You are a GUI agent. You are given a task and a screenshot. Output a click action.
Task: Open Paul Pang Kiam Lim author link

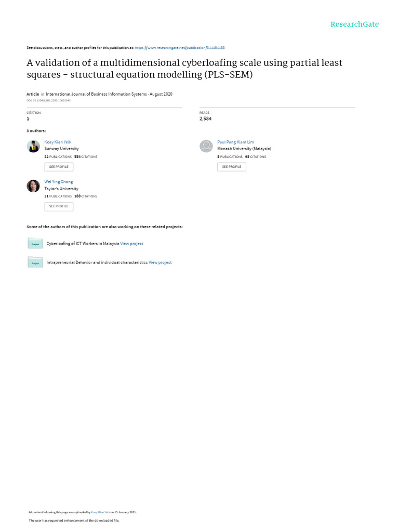click(x=235, y=142)
